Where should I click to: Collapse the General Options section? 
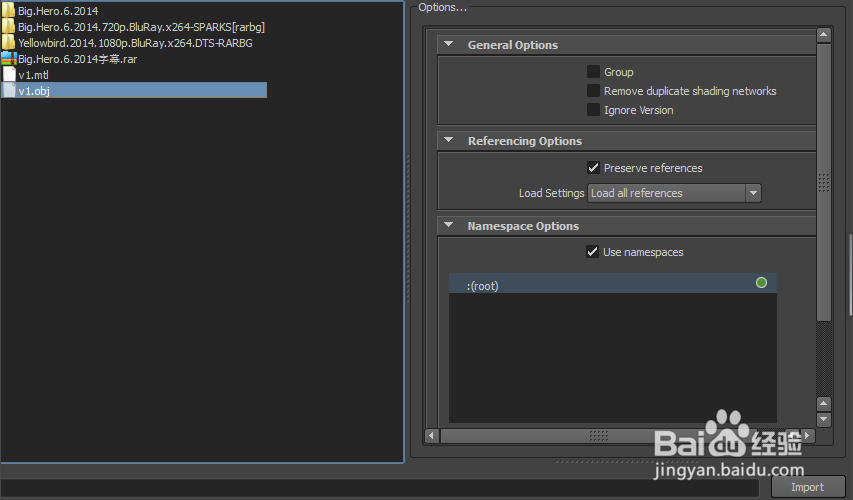[448, 44]
